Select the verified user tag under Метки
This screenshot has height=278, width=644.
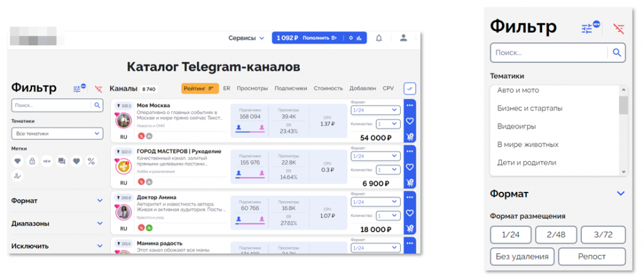point(17,175)
